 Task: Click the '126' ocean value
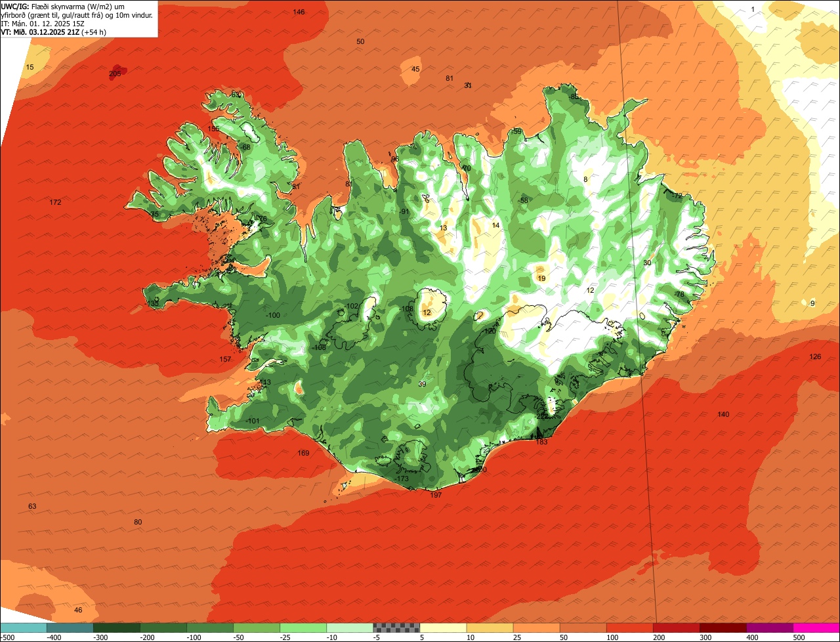(815, 356)
